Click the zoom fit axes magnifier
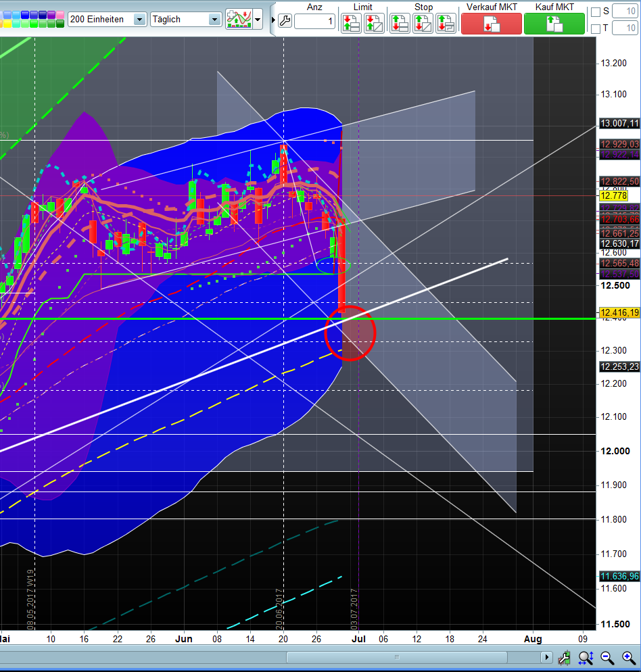Screen dimensions: 641x672 (x=586, y=657)
